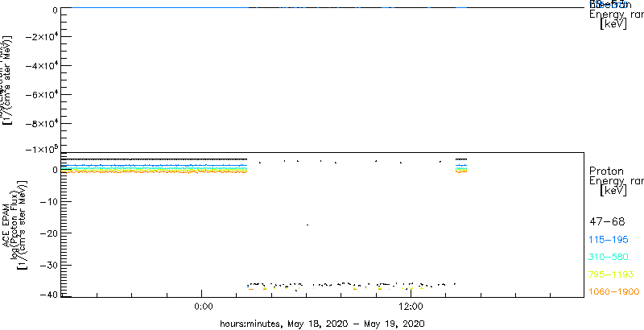The width and height of the screenshot is (644, 330).
Task: Click the [keV] unit label under Proton heading
Action: [613, 191]
